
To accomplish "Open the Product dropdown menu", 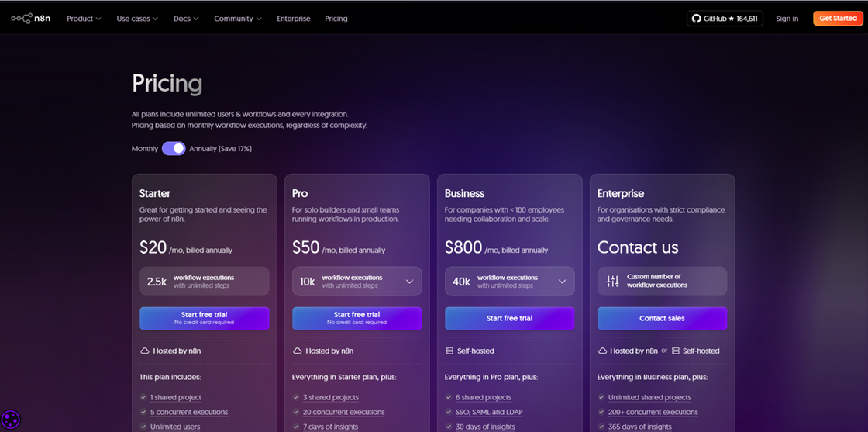I will [84, 19].
